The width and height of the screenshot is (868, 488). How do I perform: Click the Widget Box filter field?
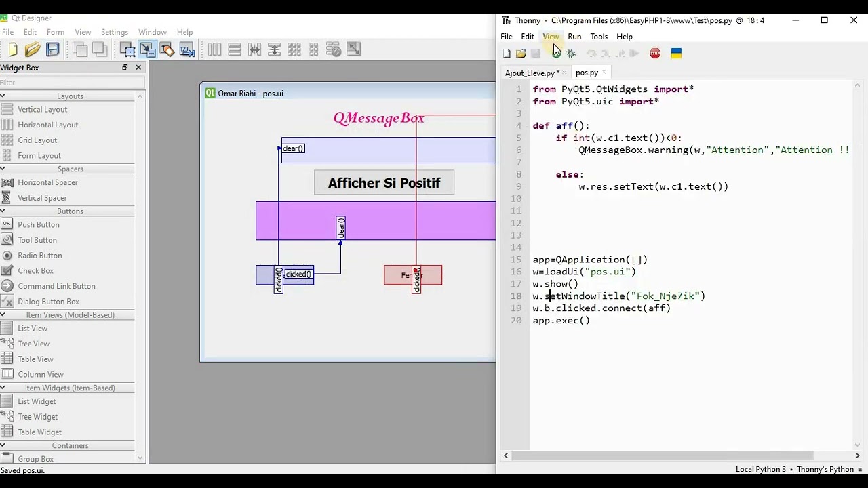(x=72, y=83)
